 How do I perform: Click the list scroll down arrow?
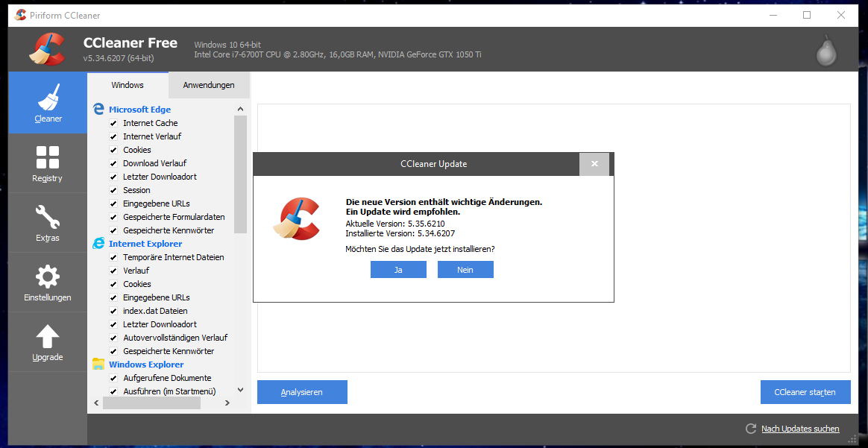point(240,389)
